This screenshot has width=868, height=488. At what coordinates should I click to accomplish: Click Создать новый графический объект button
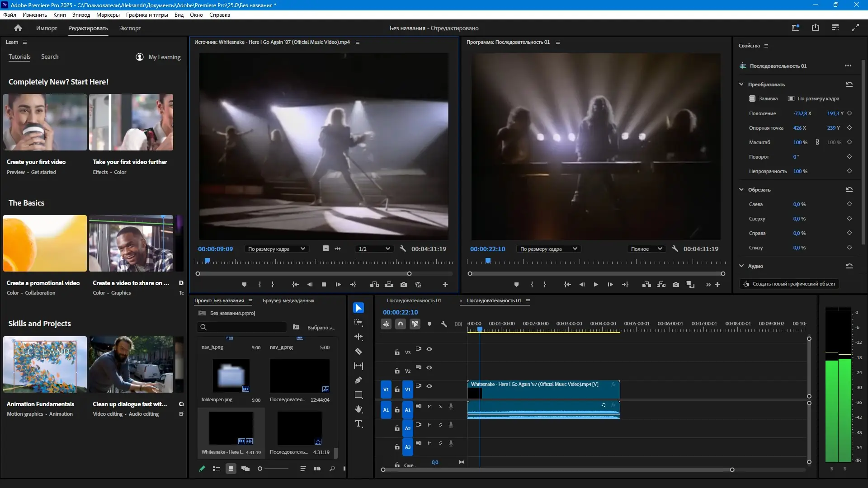pos(789,284)
